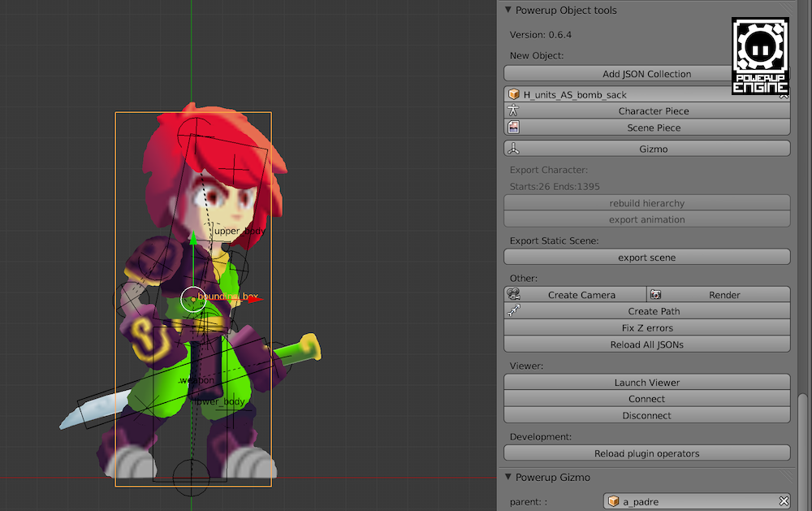This screenshot has height=511, width=812.
Task: Export the static scene with export scene
Action: 647,257
